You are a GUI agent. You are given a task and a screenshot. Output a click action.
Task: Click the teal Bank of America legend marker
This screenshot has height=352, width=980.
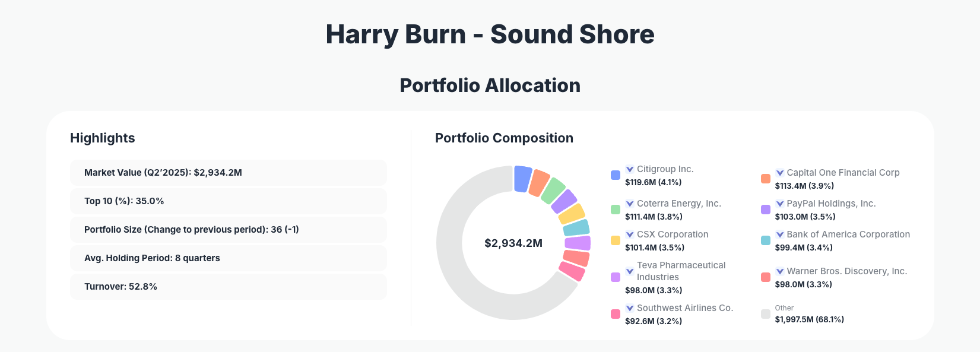coord(766,240)
